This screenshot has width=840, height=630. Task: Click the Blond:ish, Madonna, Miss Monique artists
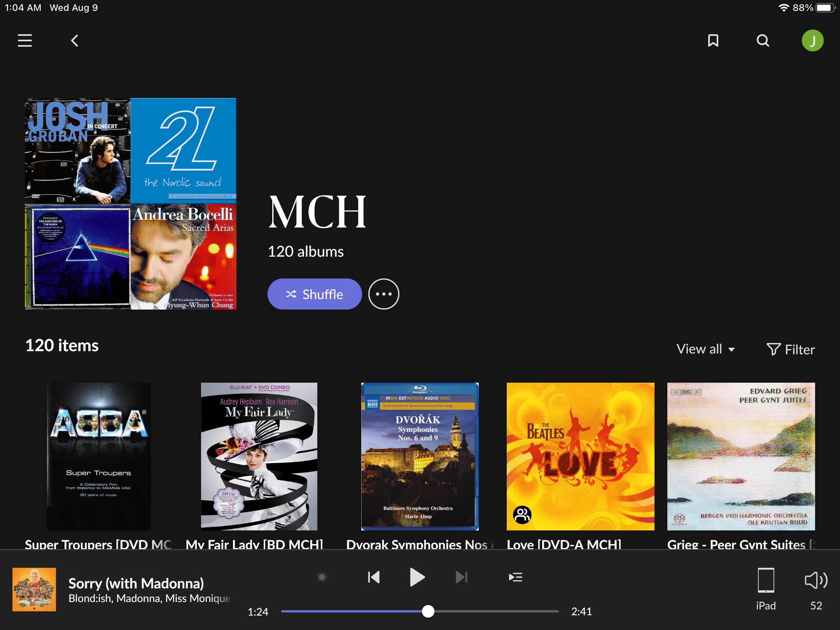click(149, 598)
